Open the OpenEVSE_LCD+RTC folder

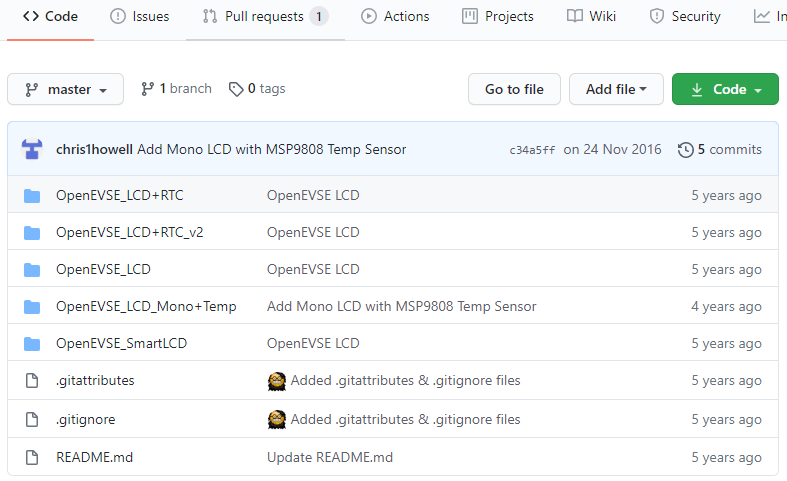[x=120, y=195]
